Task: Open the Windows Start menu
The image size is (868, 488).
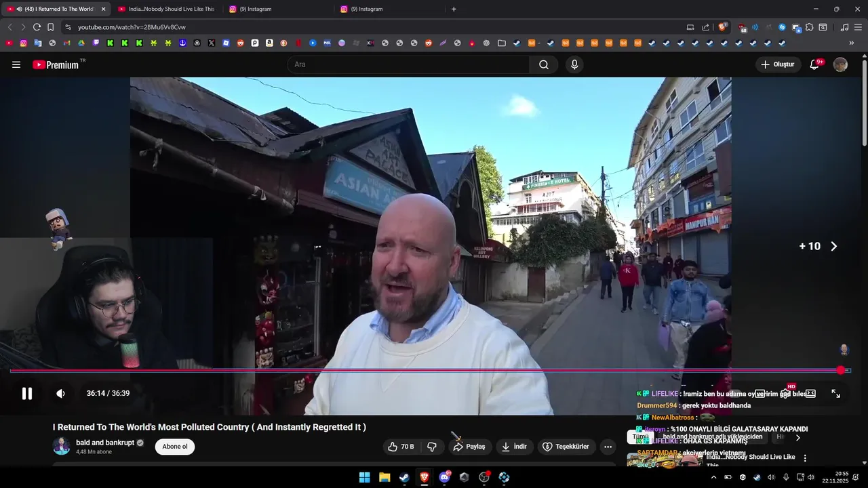Action: point(365,477)
